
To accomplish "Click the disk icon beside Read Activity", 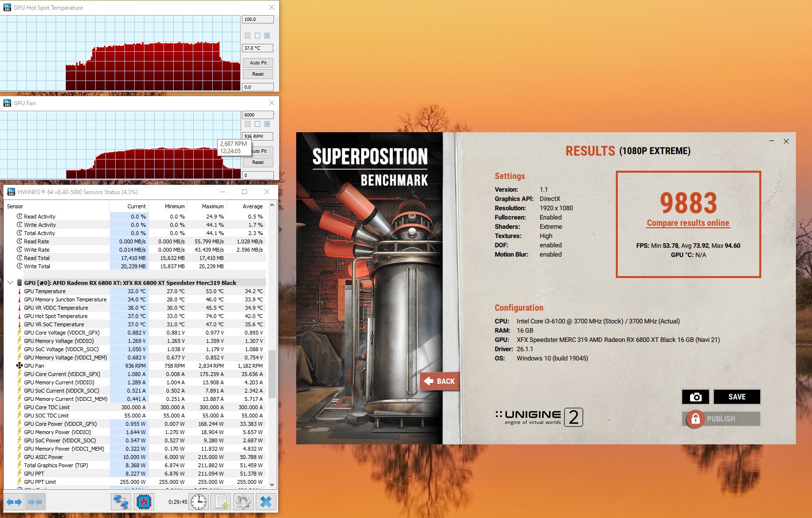I will 20,216.
